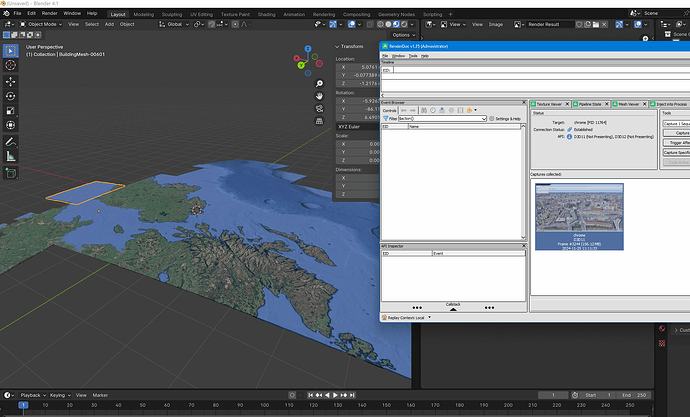Open Blender File menu

pyautogui.click(x=17, y=13)
